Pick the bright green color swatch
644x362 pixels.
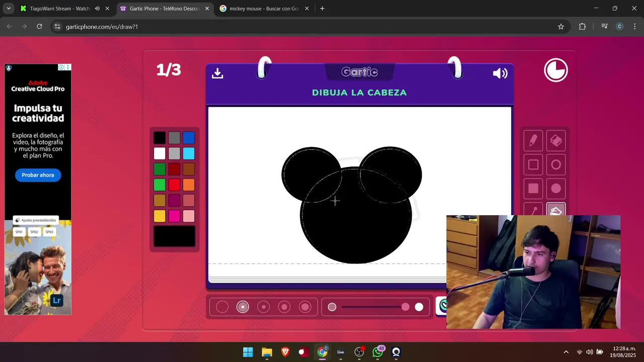(x=159, y=185)
